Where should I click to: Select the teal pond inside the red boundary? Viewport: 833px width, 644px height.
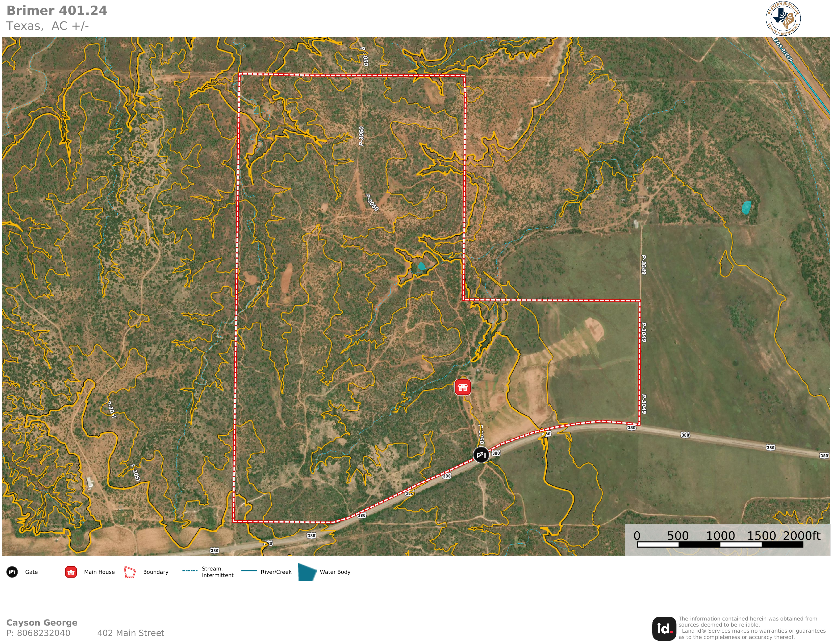click(x=421, y=266)
